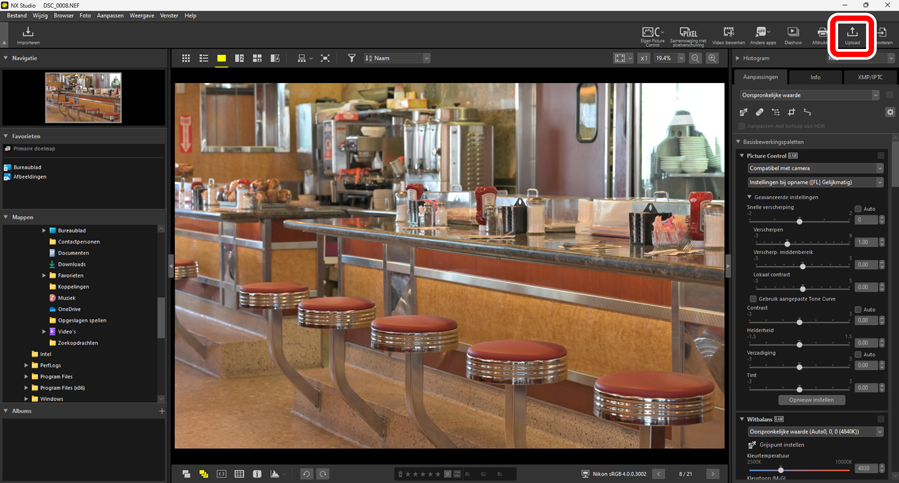Click the Helderheid slider handle
899x483 pixels.
click(799, 344)
